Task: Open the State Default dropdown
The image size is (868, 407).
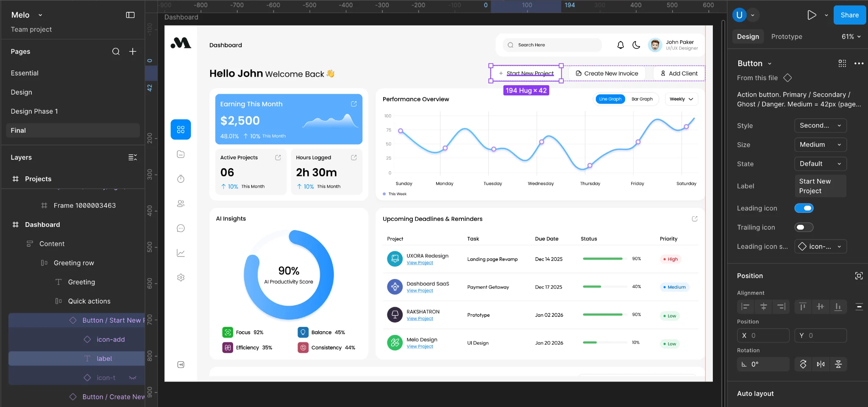Action: pyautogui.click(x=821, y=164)
